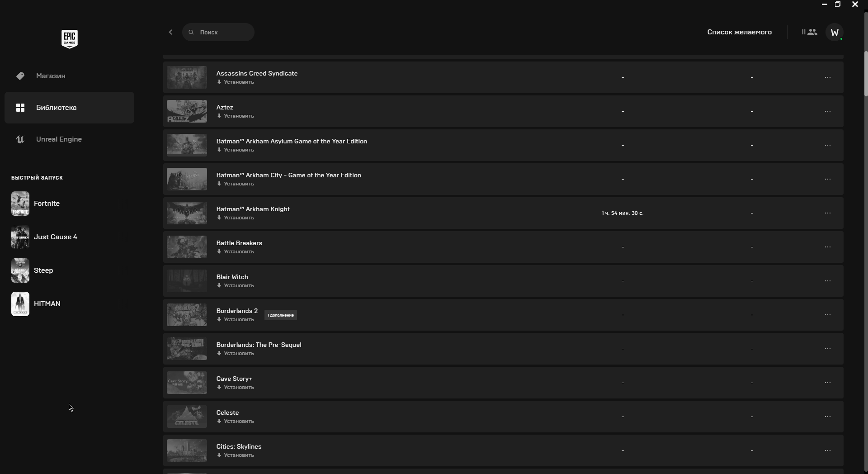Click the Epic Games logo

70,39
